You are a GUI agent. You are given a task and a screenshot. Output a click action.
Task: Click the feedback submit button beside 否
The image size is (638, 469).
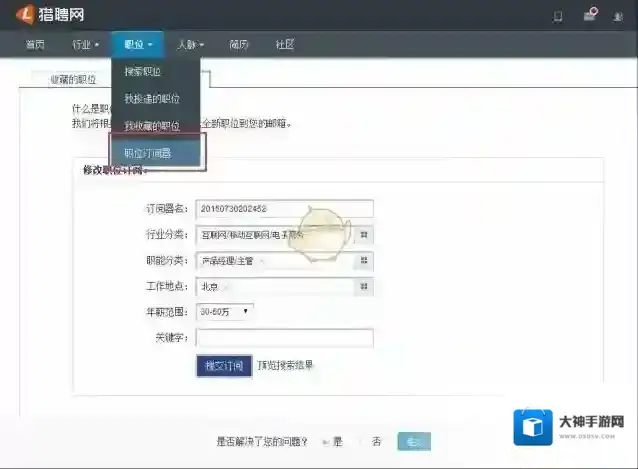coord(414,442)
